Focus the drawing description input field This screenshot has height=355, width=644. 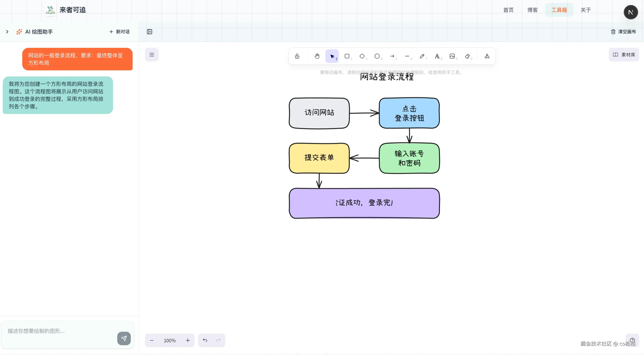click(60, 331)
